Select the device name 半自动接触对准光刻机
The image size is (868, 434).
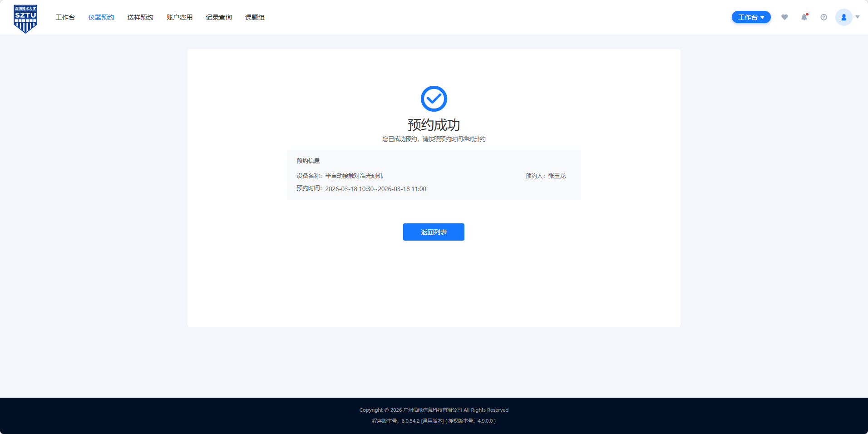click(354, 176)
